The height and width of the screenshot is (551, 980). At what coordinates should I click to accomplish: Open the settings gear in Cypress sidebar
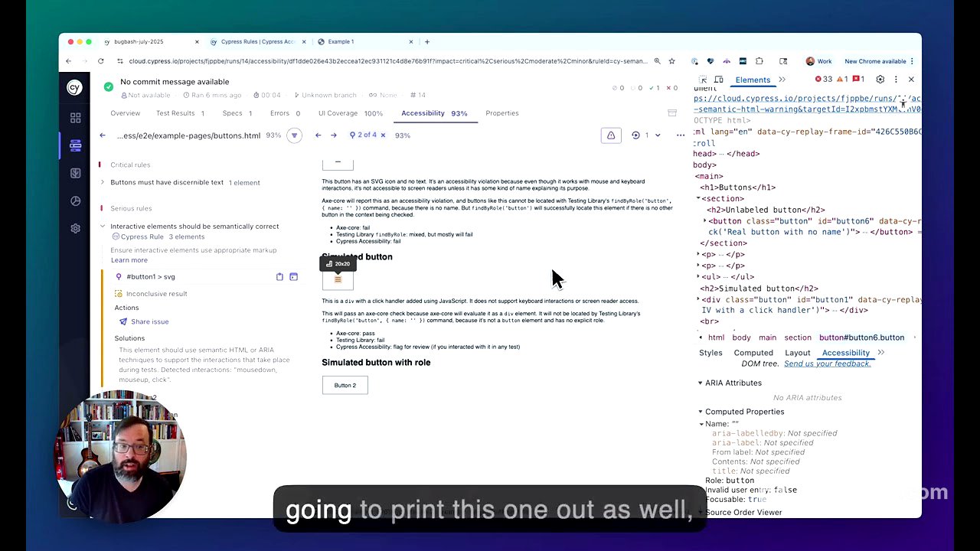point(75,229)
